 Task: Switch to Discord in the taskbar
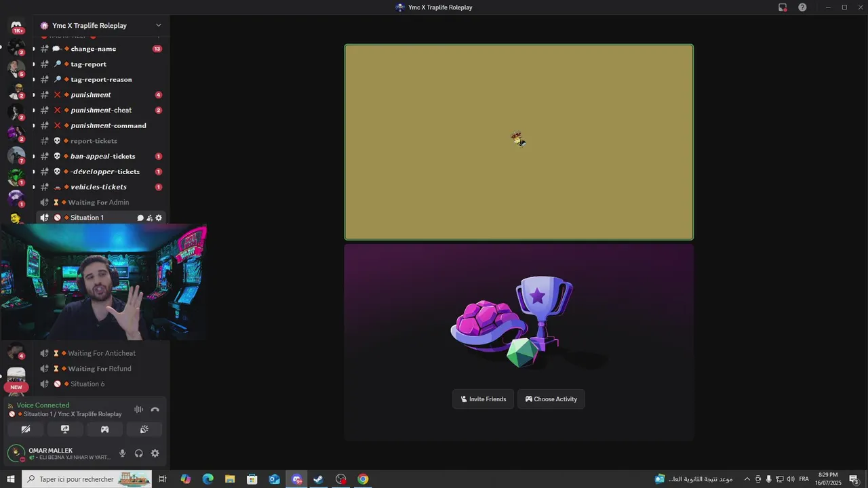pyautogui.click(x=296, y=479)
